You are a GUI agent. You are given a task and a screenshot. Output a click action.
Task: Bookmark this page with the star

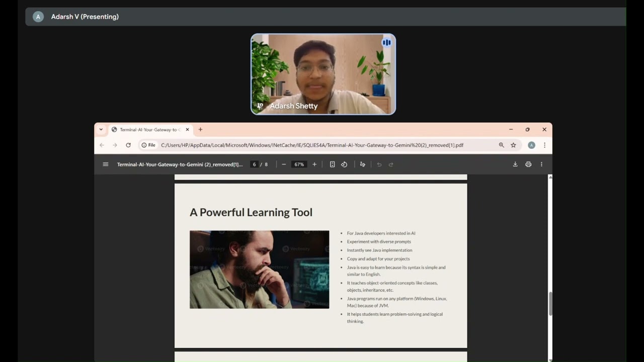513,145
